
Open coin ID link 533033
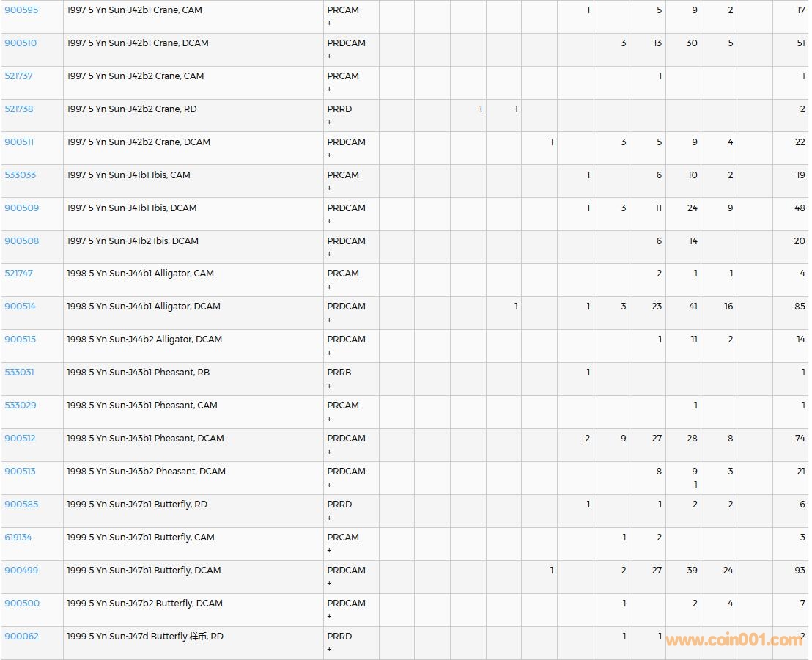coord(21,175)
